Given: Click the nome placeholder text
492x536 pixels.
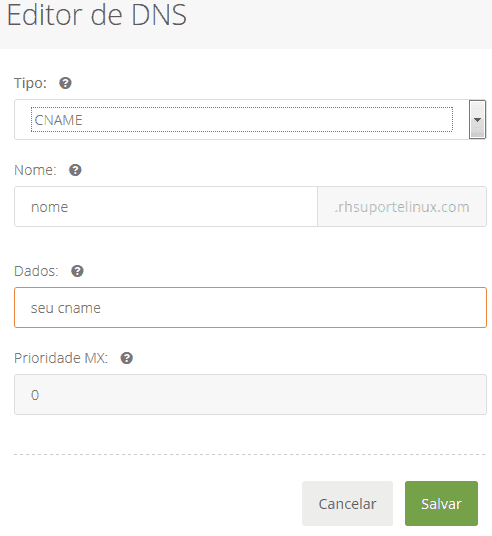Looking at the screenshot, I should 50,207.
